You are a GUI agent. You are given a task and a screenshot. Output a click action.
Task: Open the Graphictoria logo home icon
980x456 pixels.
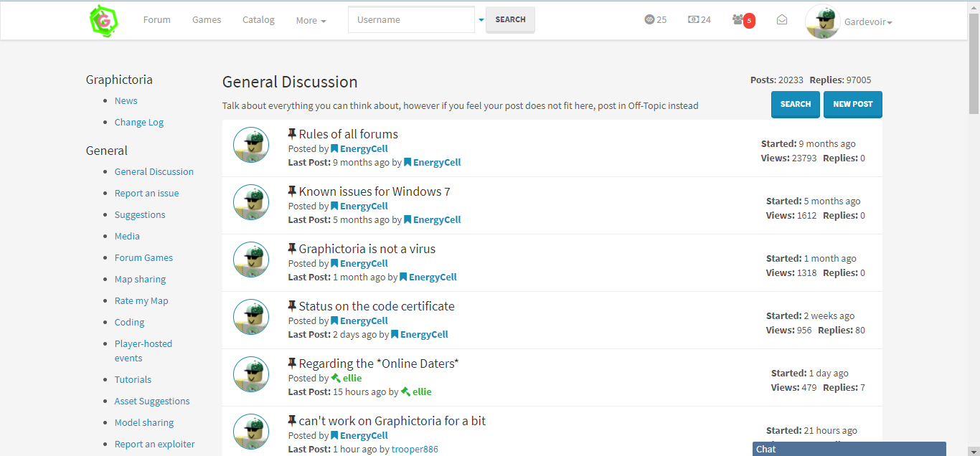pos(104,20)
